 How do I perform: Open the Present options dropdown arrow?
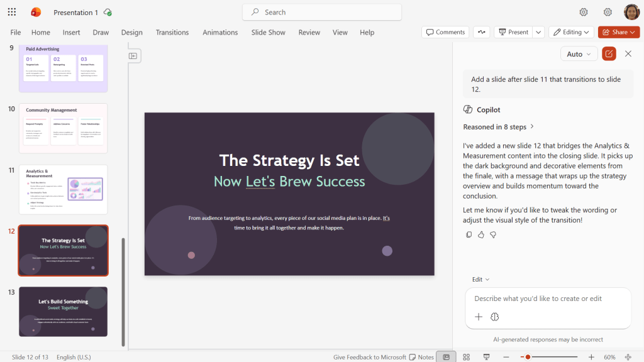(x=538, y=32)
